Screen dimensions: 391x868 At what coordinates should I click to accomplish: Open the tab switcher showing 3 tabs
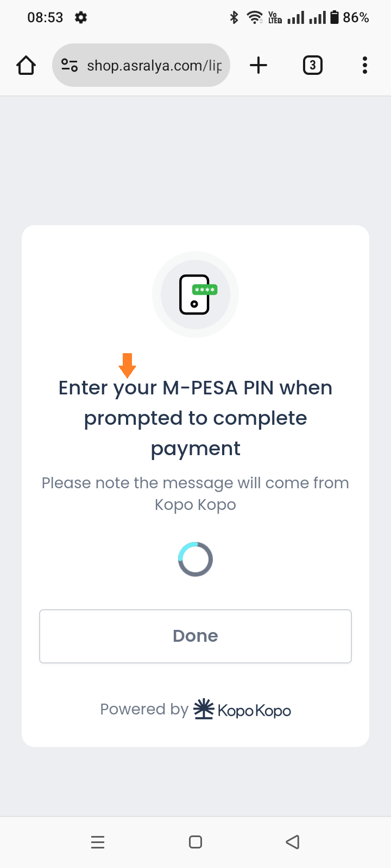click(313, 65)
